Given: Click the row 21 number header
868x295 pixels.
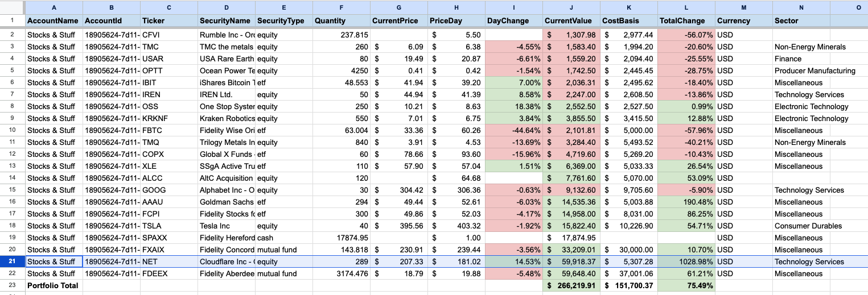Looking at the screenshot, I should (12, 261).
